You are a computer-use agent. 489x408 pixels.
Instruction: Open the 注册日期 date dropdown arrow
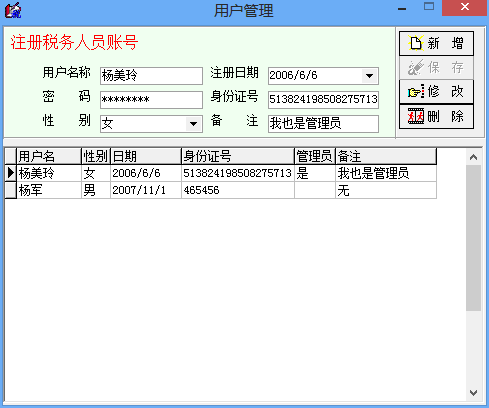point(369,76)
